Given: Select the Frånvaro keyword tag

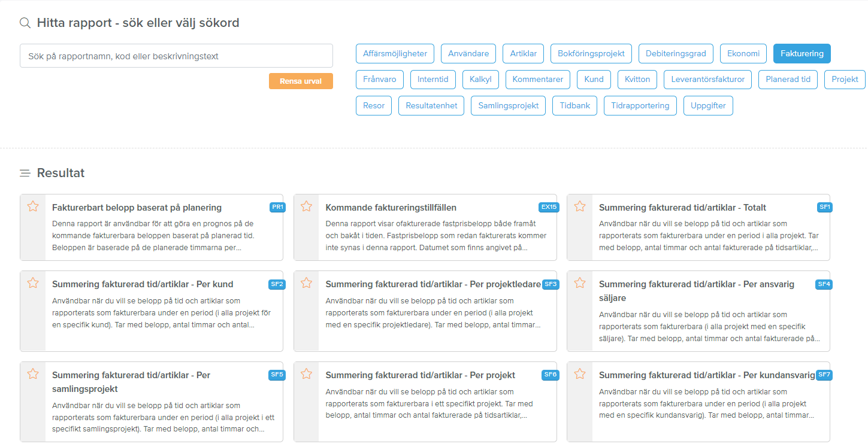Looking at the screenshot, I should click(380, 79).
